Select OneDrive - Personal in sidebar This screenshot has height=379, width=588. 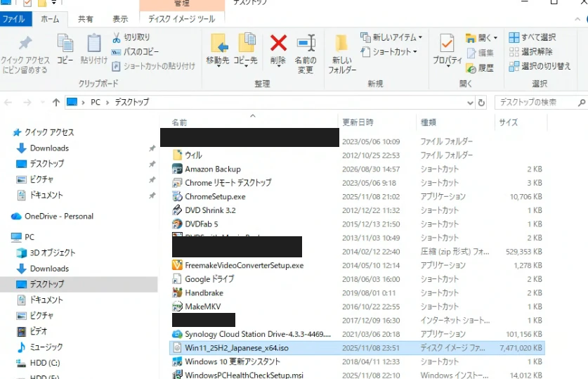point(53,216)
